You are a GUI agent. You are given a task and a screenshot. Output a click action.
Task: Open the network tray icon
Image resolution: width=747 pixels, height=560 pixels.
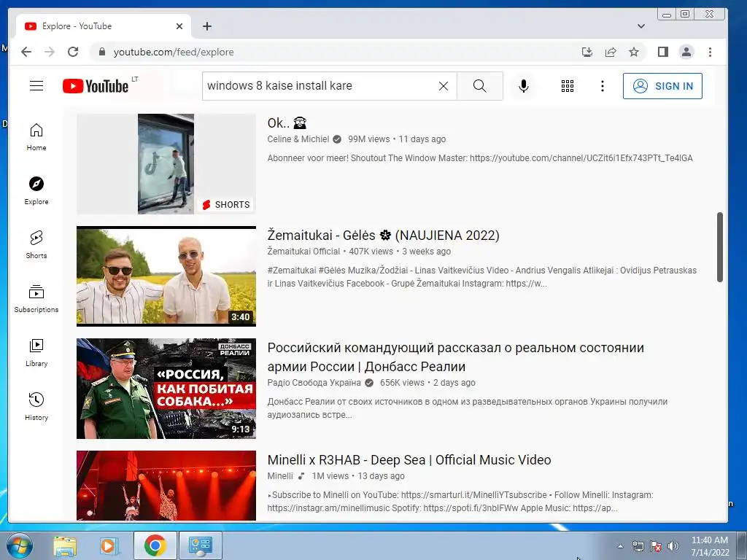click(638, 546)
